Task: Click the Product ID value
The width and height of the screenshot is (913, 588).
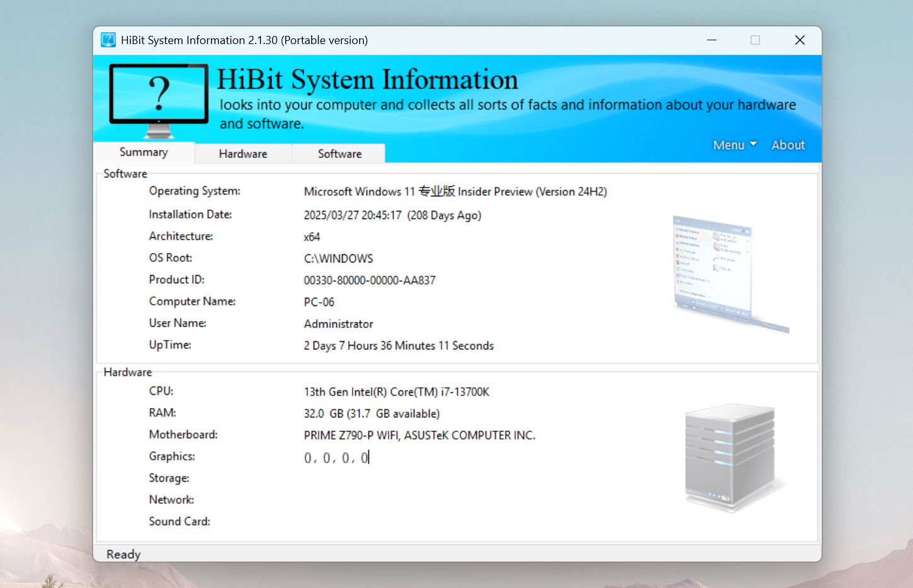Action: pos(370,280)
